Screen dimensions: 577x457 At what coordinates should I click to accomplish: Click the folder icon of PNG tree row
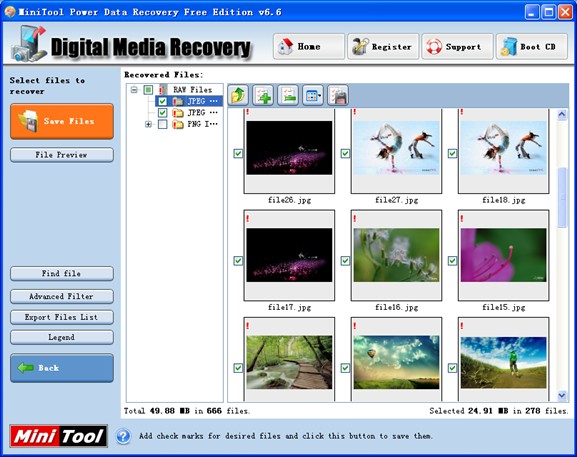tap(178, 124)
